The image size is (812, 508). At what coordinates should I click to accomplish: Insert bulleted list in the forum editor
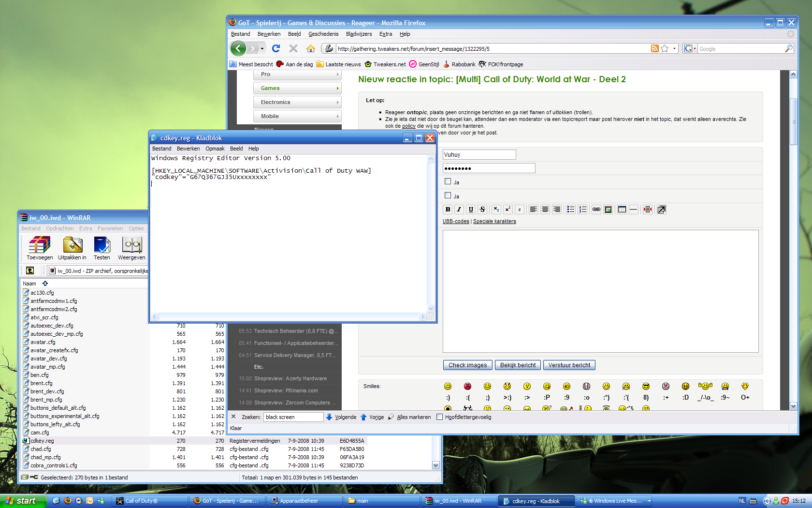pyautogui.click(x=570, y=209)
